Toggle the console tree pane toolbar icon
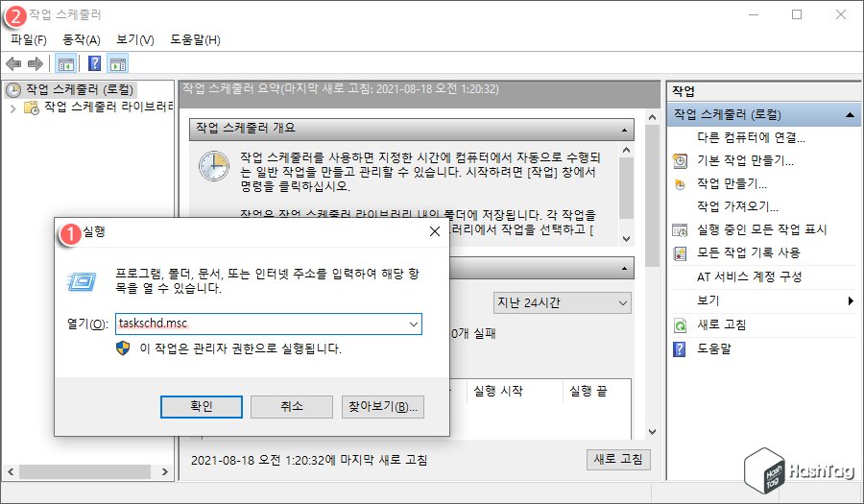 [66, 64]
